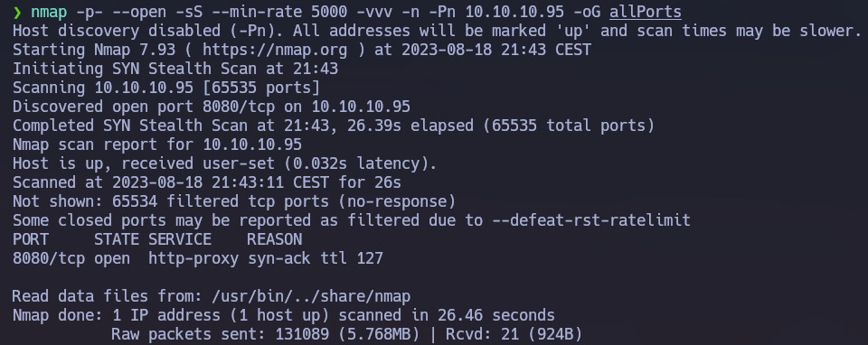Click the SERVICE column header
868x345 pixels.
pos(179,239)
